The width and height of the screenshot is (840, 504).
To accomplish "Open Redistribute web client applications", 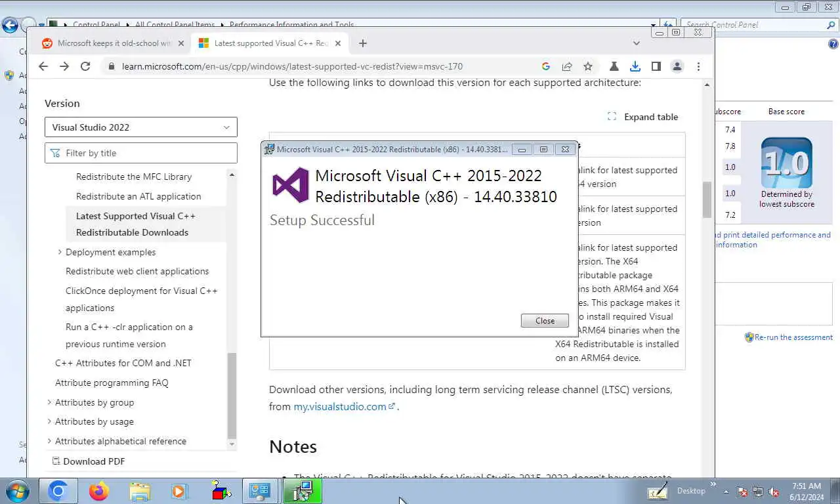I will pos(137,271).
